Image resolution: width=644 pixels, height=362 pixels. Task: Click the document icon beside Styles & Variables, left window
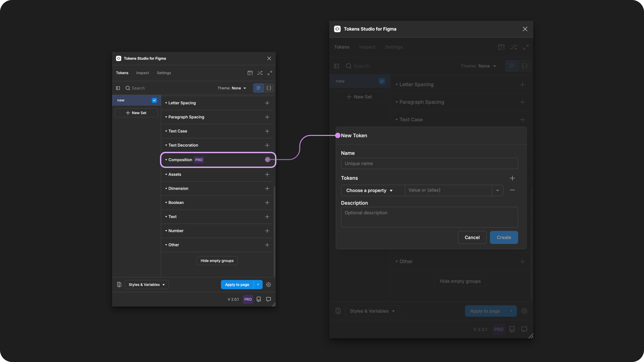pos(119,285)
